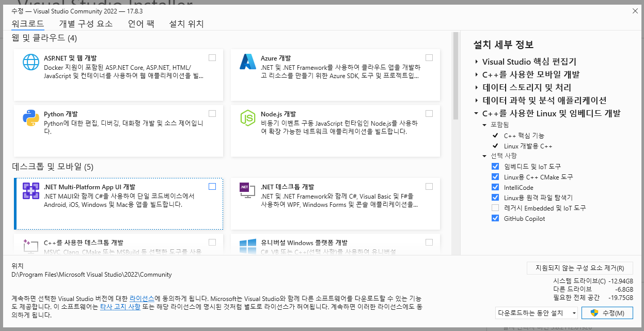
Task: Click the Linux 개발용 C++ included item
Action: click(528, 146)
